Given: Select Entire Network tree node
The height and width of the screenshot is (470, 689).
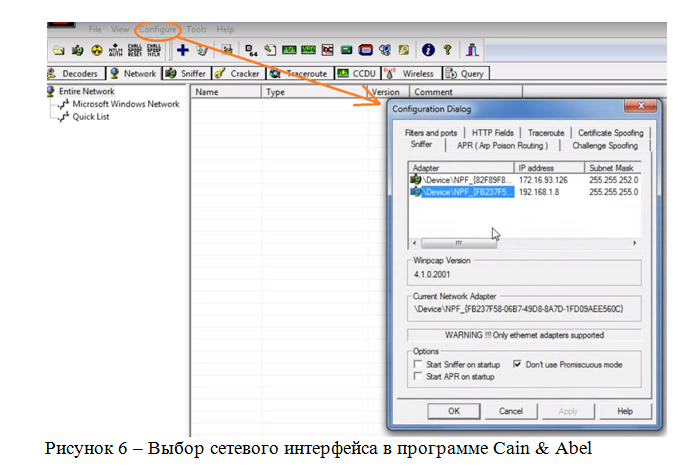Looking at the screenshot, I should point(87,91).
